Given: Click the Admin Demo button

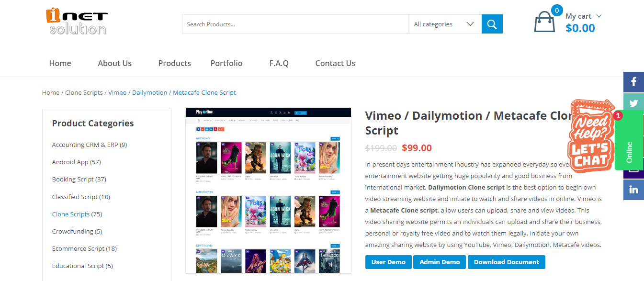Looking at the screenshot, I should (x=440, y=262).
